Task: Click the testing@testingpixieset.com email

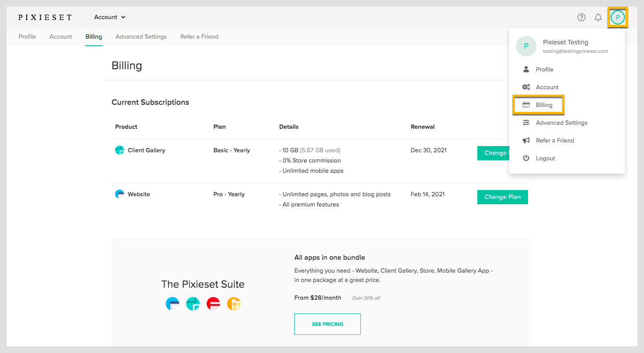Action: point(576,52)
